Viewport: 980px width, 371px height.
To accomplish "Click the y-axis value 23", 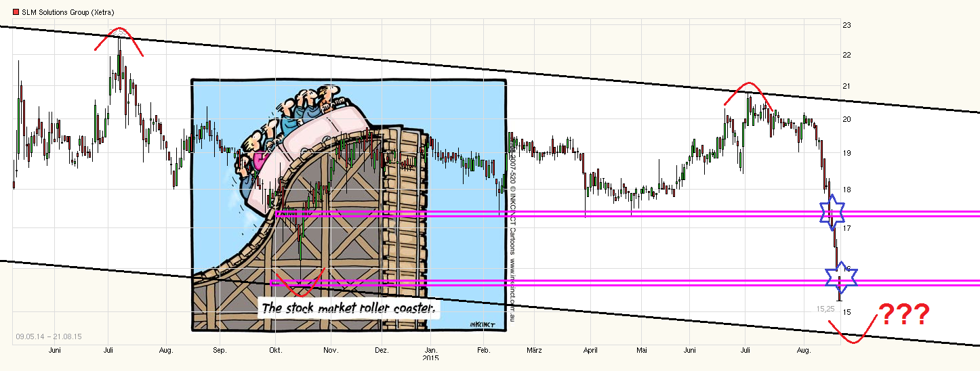I will pos(846,25).
